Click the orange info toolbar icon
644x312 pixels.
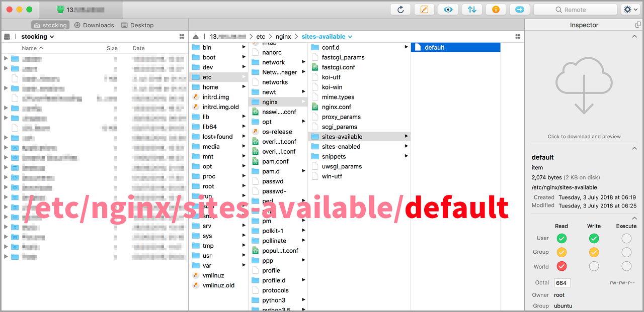click(x=496, y=10)
